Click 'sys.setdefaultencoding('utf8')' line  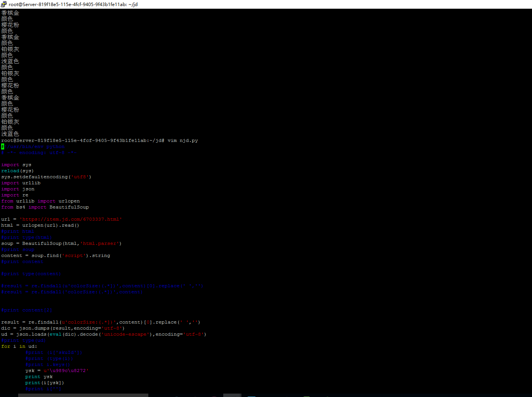tap(46, 177)
